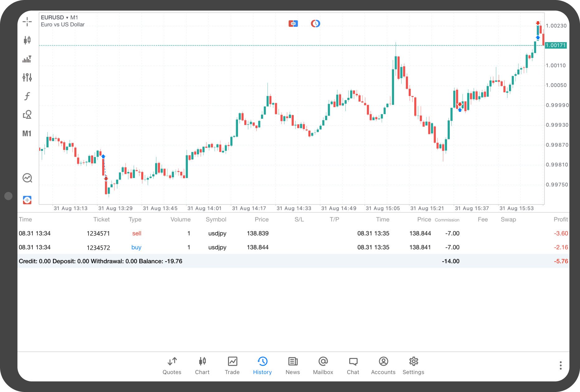Viewport: 580px width, 392px height.
Task: Switch to the Trade tab
Action: pos(232,365)
